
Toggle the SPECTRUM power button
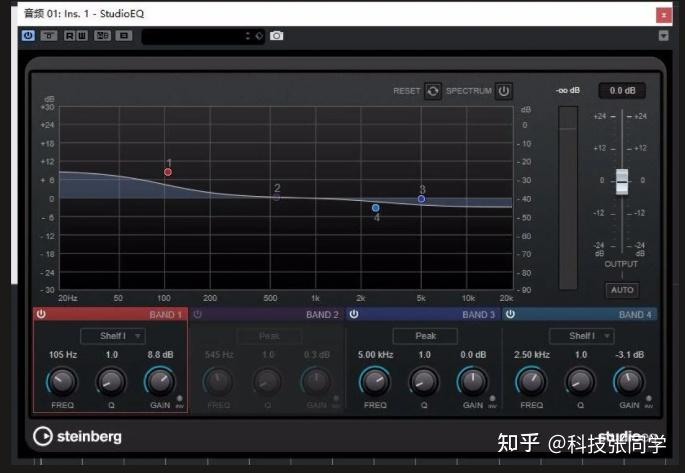pyautogui.click(x=504, y=91)
